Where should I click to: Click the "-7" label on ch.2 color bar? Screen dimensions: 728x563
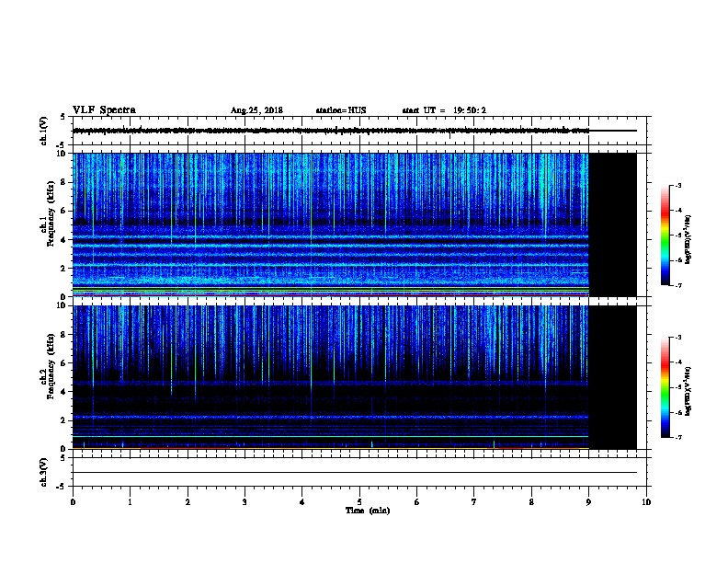point(678,438)
